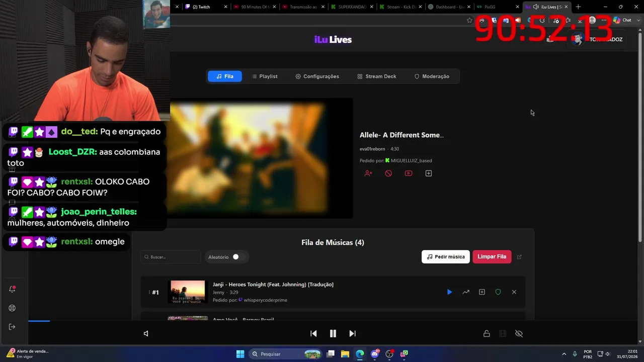This screenshot has width=644, height=362.
Task: Open notifications bell in the sidebar
Action: (13, 289)
